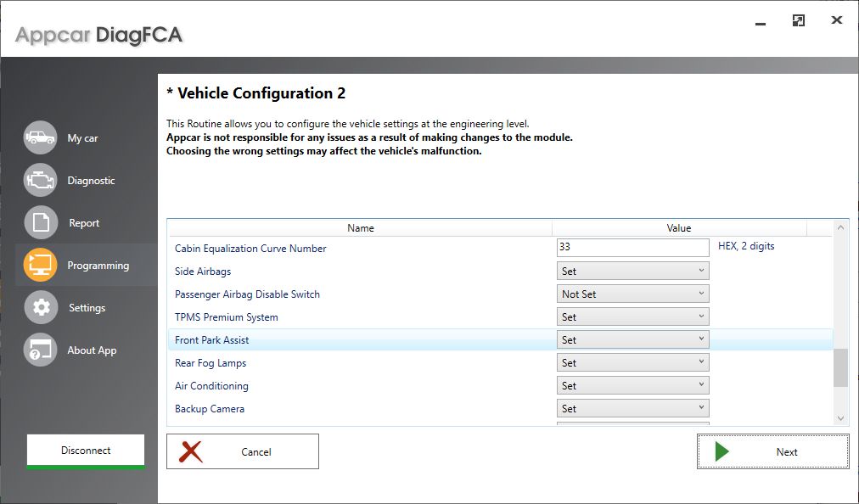Select the orange Programming monitor icon

tap(40, 265)
